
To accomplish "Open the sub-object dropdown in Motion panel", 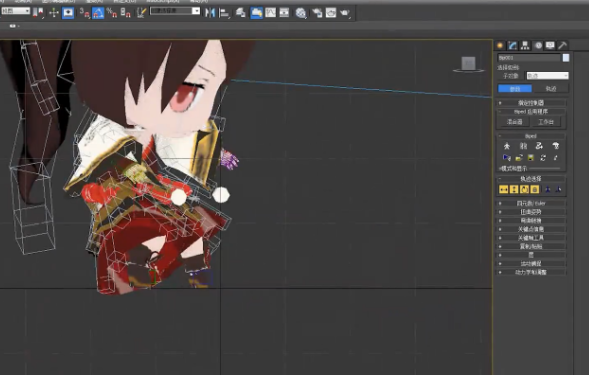I will 547,76.
